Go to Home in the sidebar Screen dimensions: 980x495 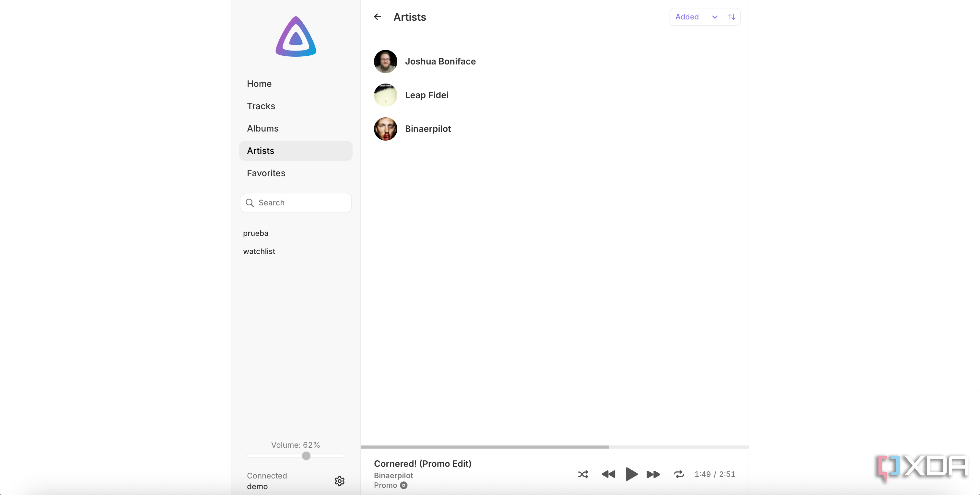point(296,84)
